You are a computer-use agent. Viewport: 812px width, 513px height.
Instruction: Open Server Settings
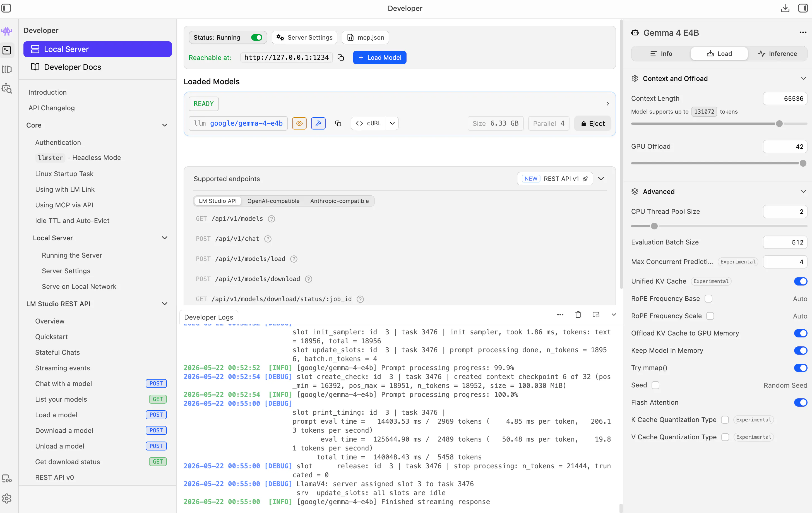click(x=304, y=37)
